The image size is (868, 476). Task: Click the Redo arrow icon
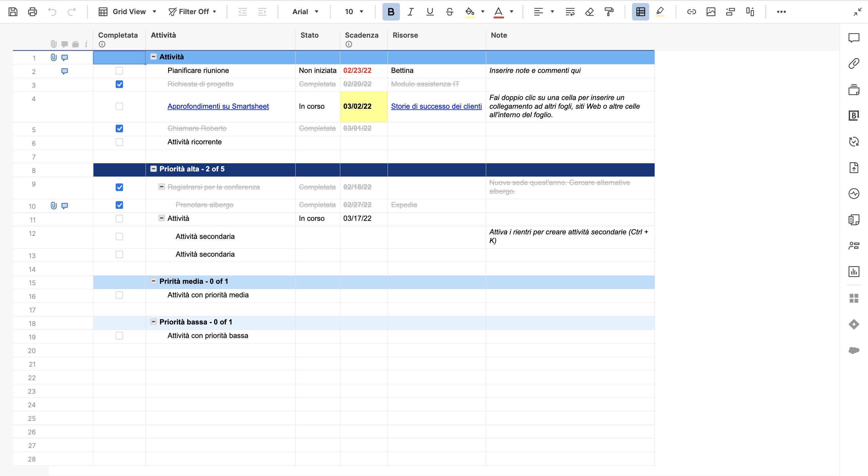pyautogui.click(x=71, y=12)
